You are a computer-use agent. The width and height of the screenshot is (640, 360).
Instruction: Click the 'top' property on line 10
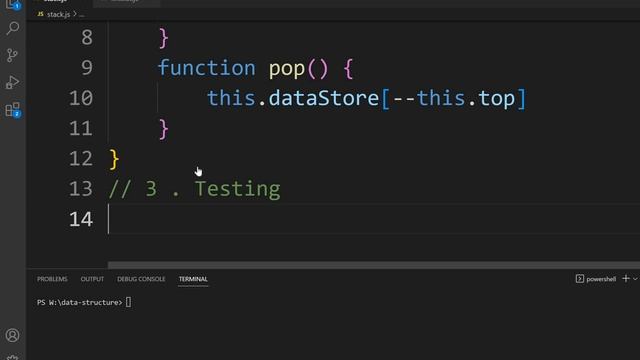point(496,99)
